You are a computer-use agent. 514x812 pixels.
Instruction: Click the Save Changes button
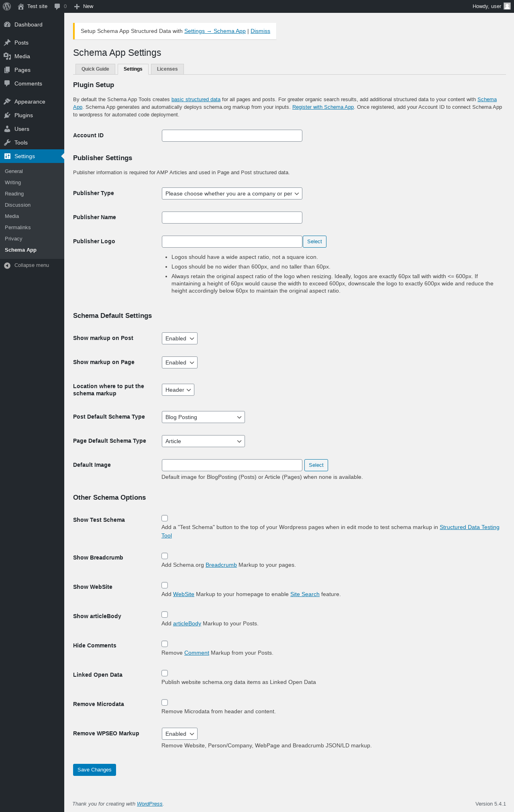click(94, 770)
